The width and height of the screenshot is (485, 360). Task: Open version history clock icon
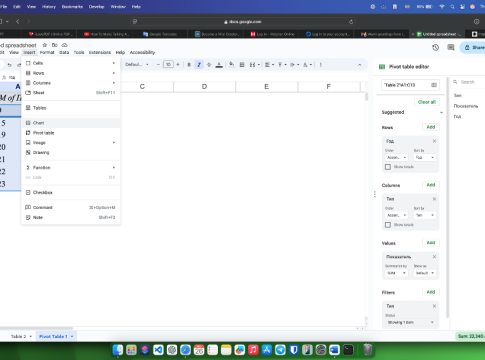click(435, 48)
